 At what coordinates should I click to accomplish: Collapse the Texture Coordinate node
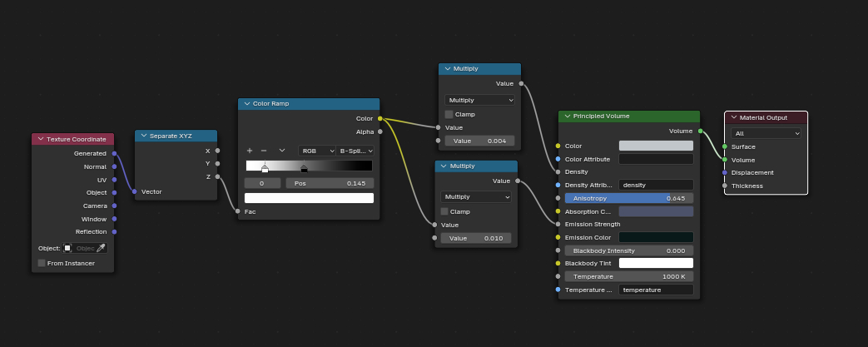[40, 139]
